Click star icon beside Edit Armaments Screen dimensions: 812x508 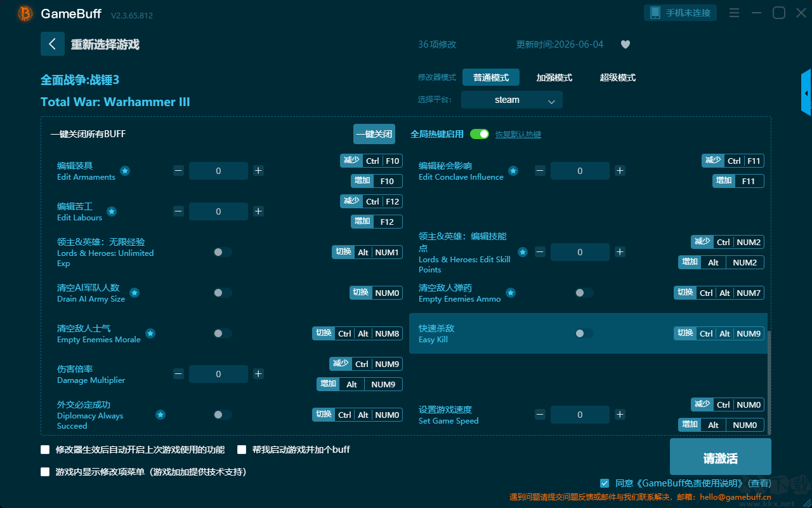point(125,171)
